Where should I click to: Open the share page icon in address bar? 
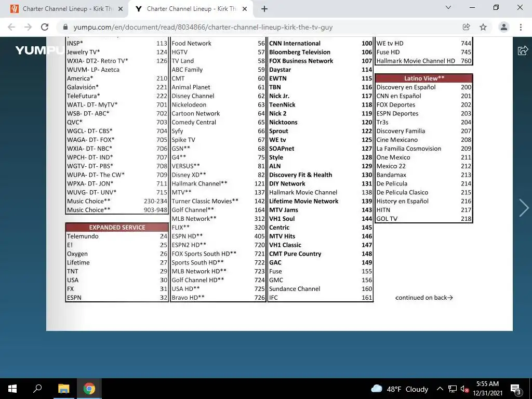pos(467,27)
